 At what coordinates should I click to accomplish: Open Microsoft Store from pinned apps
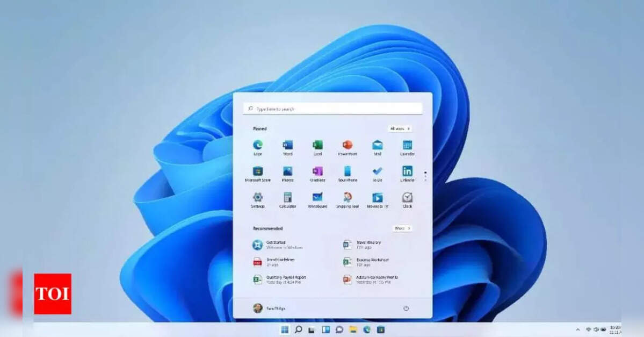[258, 171]
